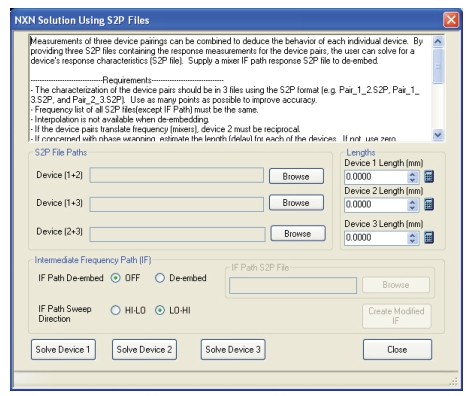Viewport: 473px width, 396px height.
Task: Click the resize grip in status bar
Action: [x=453, y=381]
